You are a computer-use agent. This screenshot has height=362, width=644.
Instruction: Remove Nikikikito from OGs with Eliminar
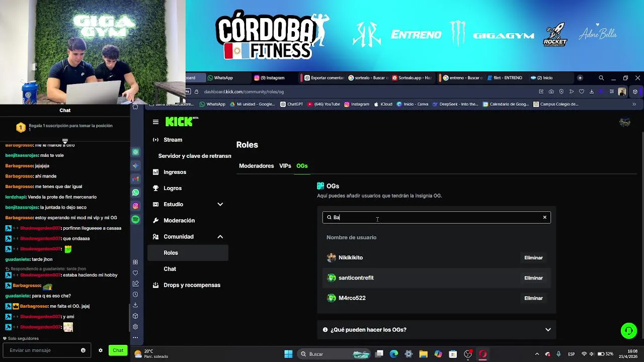tap(533, 258)
